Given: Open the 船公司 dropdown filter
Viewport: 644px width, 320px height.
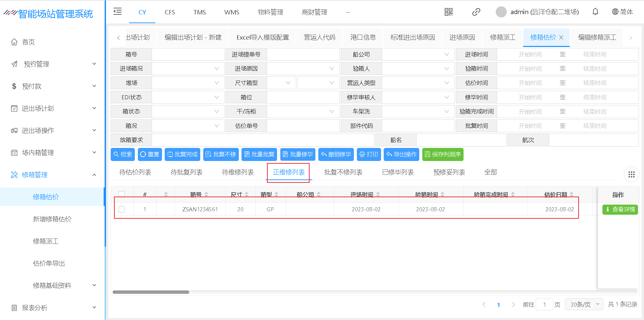Looking at the screenshot, I should click(x=418, y=54).
